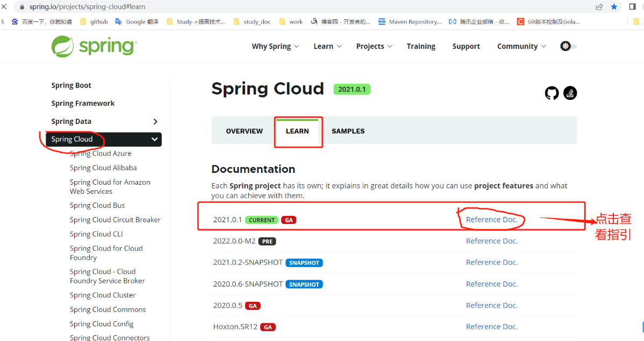Open the Stack Overflow icon
The height and width of the screenshot is (341, 644).
[x=570, y=93]
